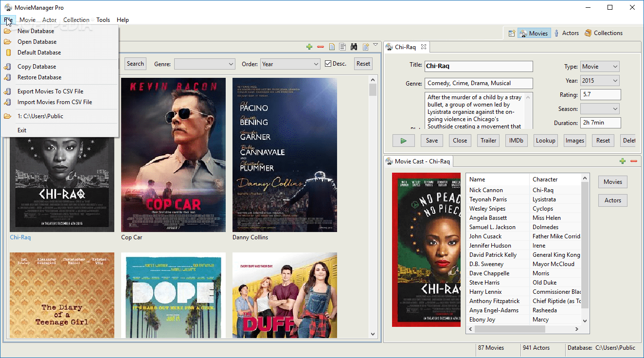The image size is (644, 358).
Task: Click the Character column header
Action: [x=555, y=179]
